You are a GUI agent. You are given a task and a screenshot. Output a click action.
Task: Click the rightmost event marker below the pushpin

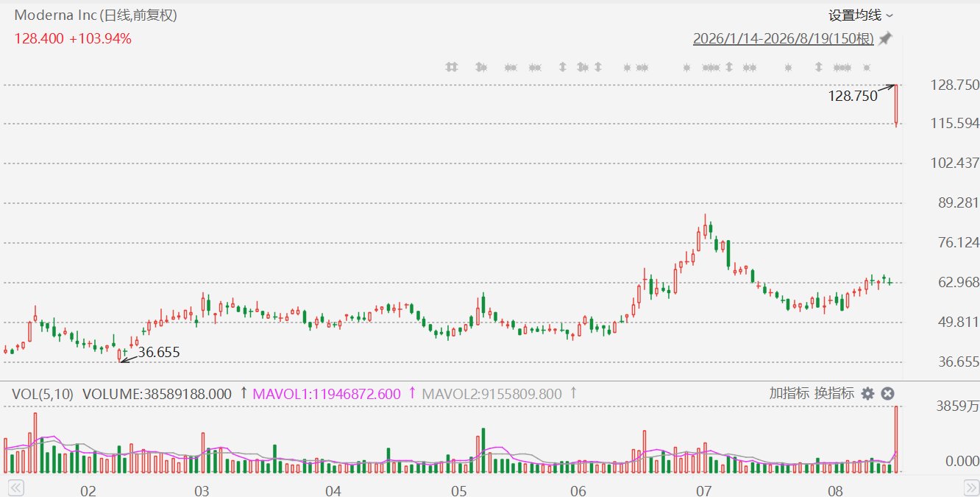coord(868,67)
